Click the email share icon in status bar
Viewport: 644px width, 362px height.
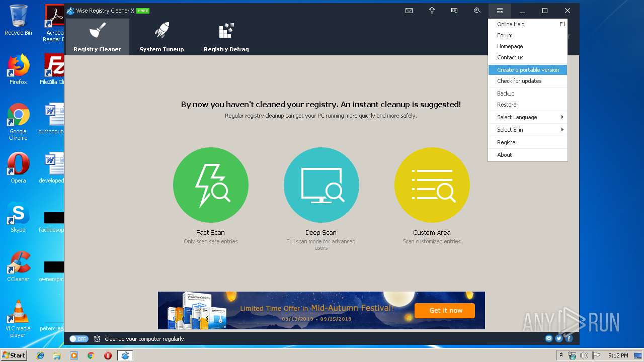click(549, 338)
